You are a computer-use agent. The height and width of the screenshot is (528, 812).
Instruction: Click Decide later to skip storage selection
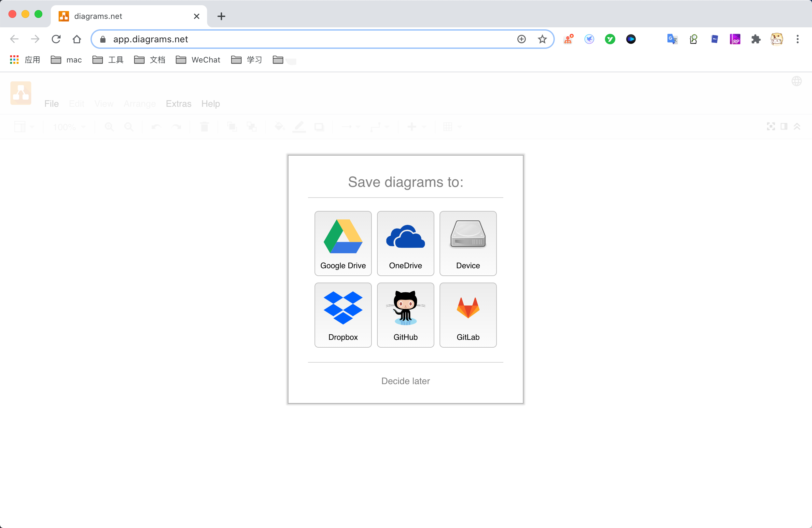(405, 381)
